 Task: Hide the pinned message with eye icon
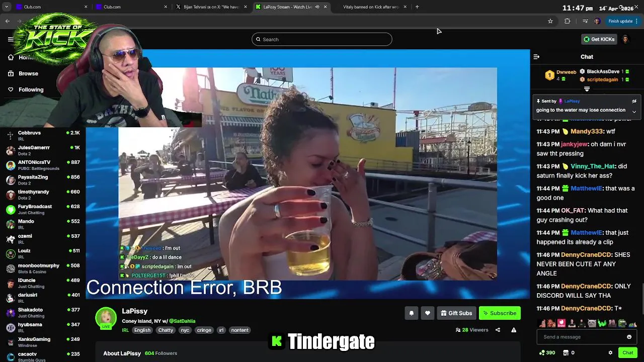(x=634, y=101)
